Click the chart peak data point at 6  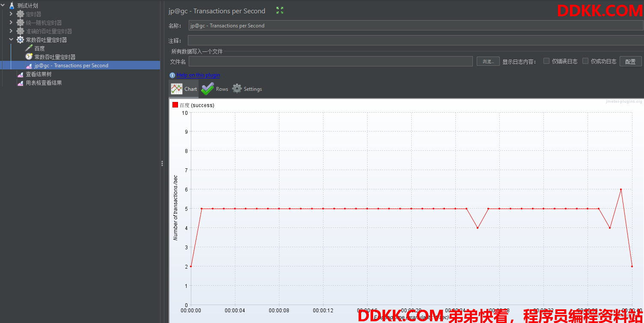coord(621,189)
